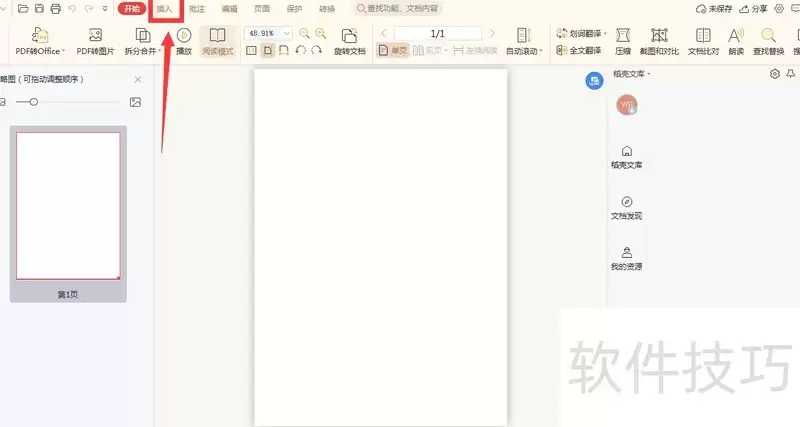
Task: Select actual size view icon
Action: pyautogui.click(x=252, y=51)
